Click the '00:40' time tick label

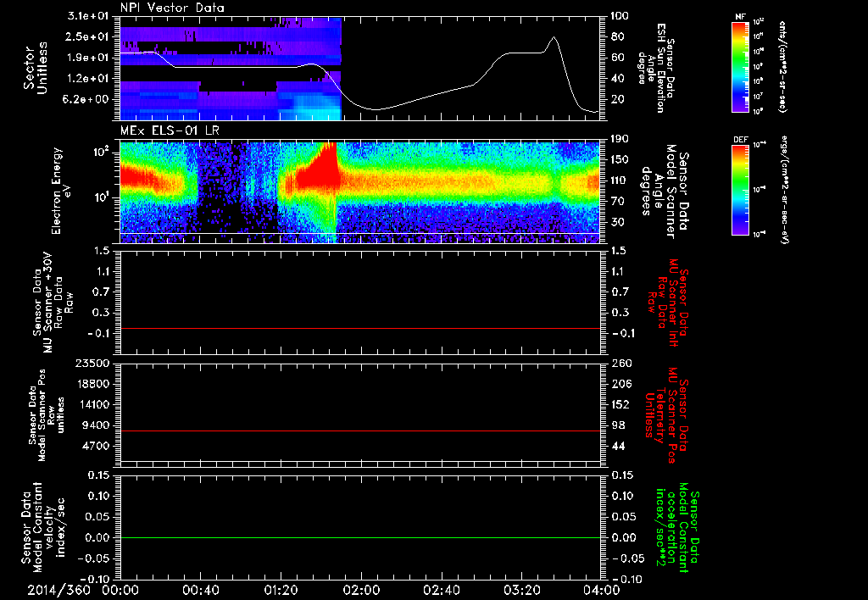tap(200, 590)
